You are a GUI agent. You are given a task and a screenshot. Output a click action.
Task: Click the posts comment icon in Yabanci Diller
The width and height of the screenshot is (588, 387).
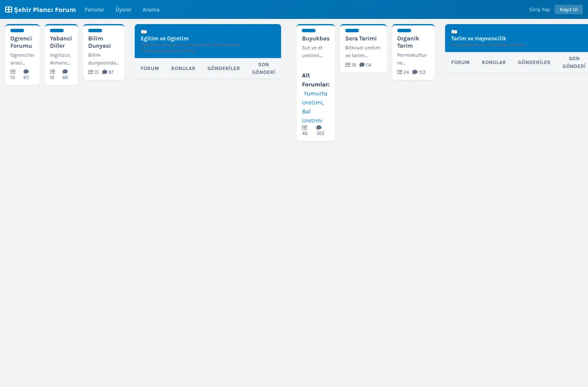click(65, 72)
